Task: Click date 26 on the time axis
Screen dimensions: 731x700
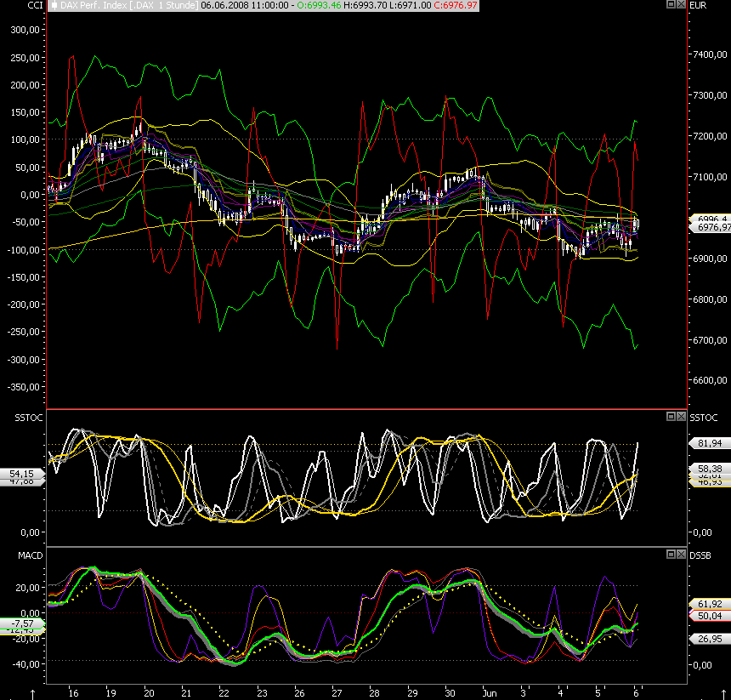Action: click(299, 693)
